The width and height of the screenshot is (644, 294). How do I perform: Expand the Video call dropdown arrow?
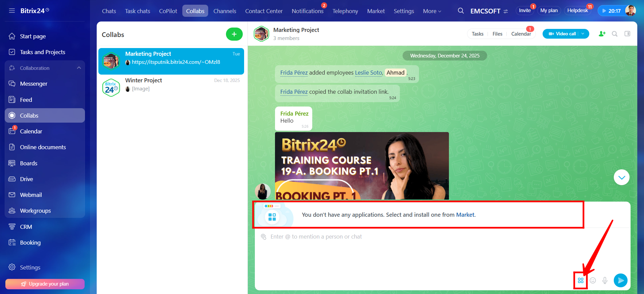(x=583, y=34)
